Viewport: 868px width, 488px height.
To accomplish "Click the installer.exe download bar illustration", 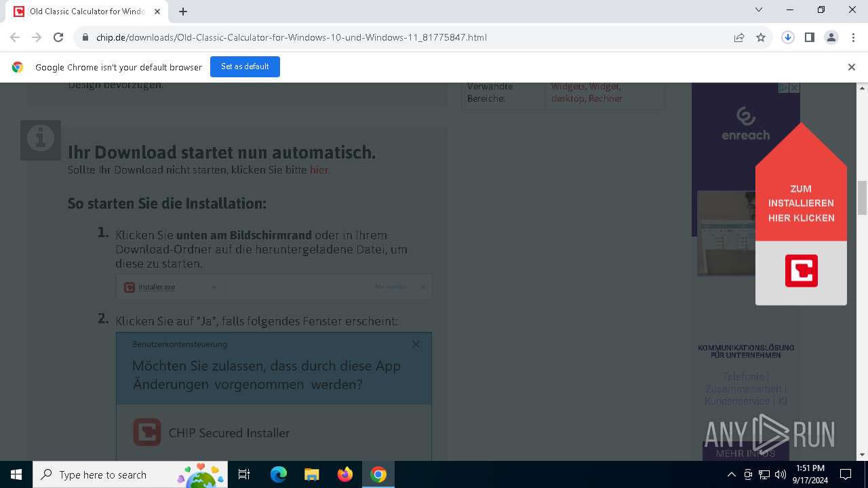I will 274,287.
